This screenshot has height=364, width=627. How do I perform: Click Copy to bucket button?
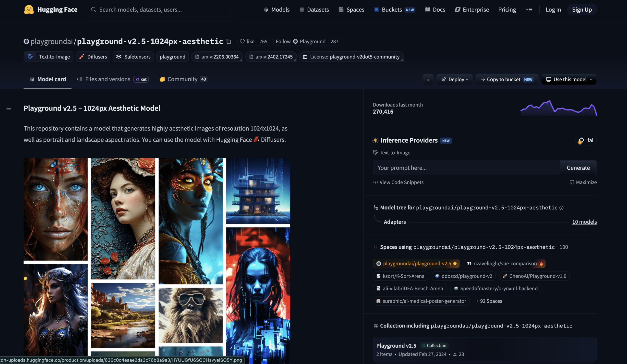point(506,79)
